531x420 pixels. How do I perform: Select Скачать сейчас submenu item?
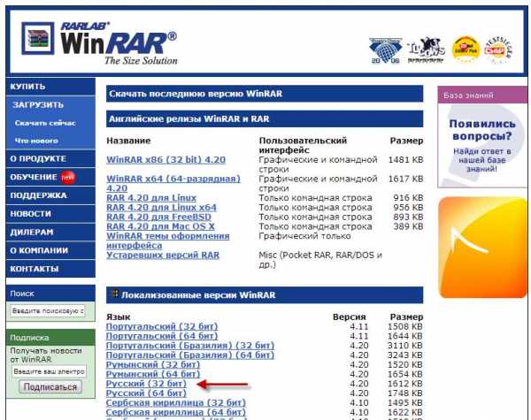click(45, 123)
